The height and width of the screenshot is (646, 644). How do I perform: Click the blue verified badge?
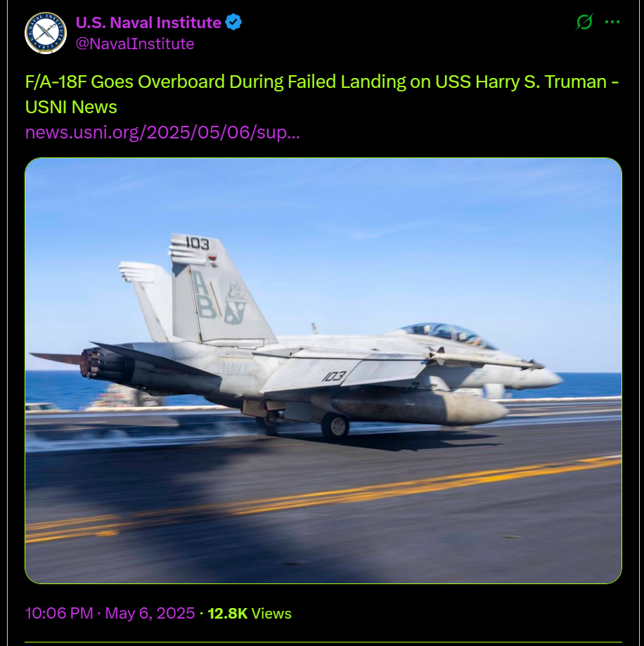pyautogui.click(x=233, y=22)
